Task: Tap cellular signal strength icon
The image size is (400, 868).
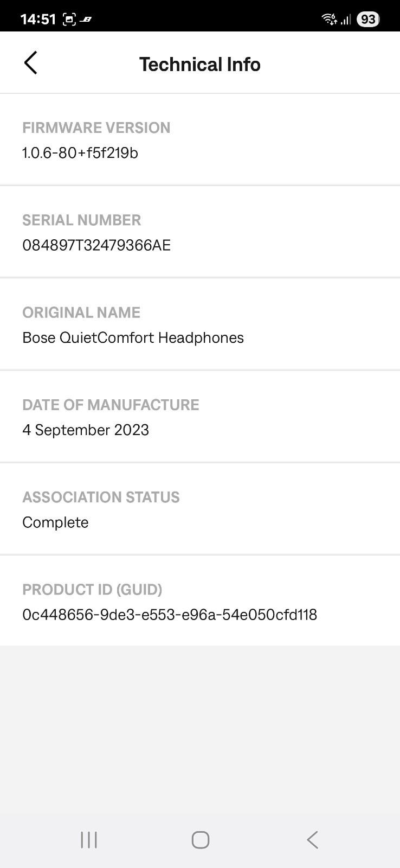Action: (346, 20)
